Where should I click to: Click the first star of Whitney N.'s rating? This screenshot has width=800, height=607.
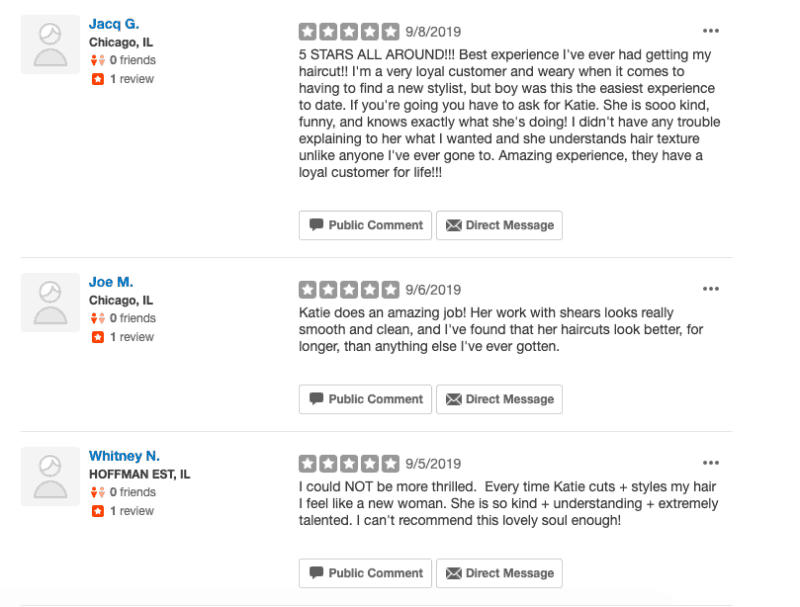308,463
